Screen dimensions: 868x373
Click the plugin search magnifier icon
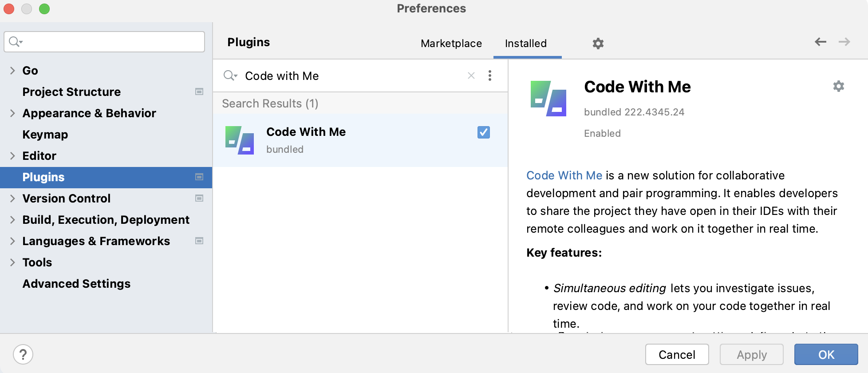tap(230, 76)
